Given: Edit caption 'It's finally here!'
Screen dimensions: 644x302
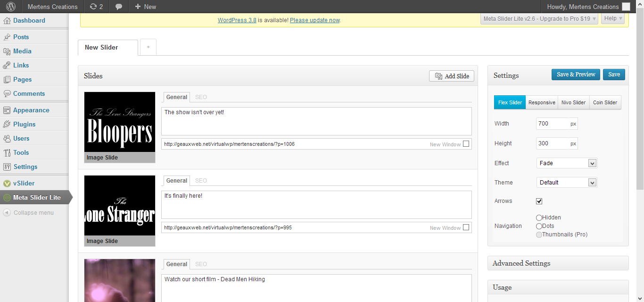Looking at the screenshot, I should [x=316, y=205].
